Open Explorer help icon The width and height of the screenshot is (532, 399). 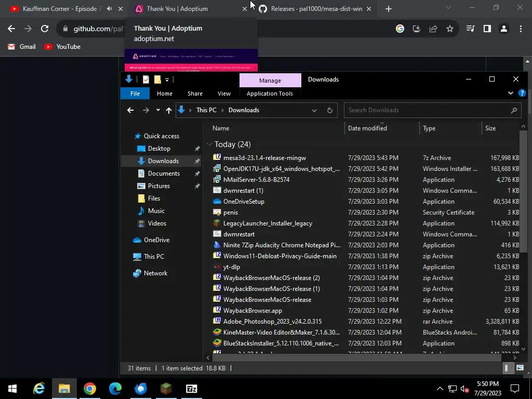point(522,93)
